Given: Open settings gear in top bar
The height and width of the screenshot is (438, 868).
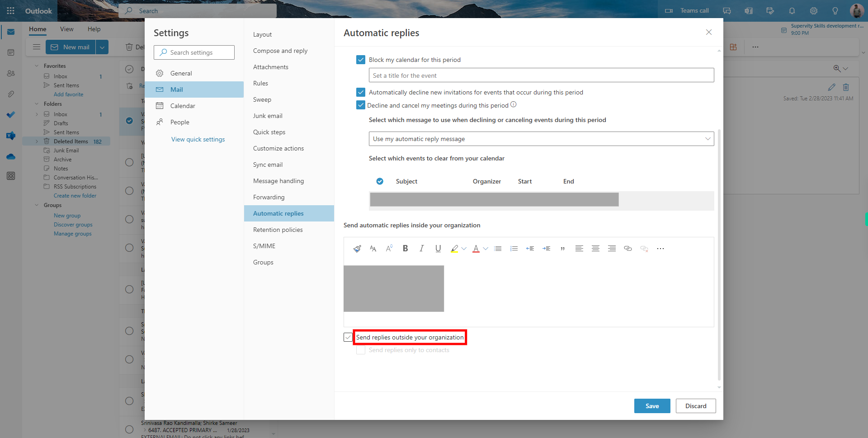Looking at the screenshot, I should [x=814, y=11].
